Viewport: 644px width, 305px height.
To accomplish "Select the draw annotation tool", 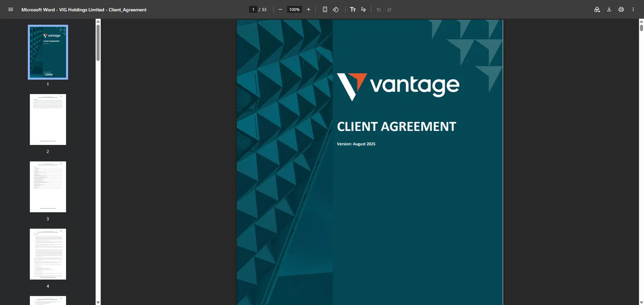I will [x=363, y=10].
